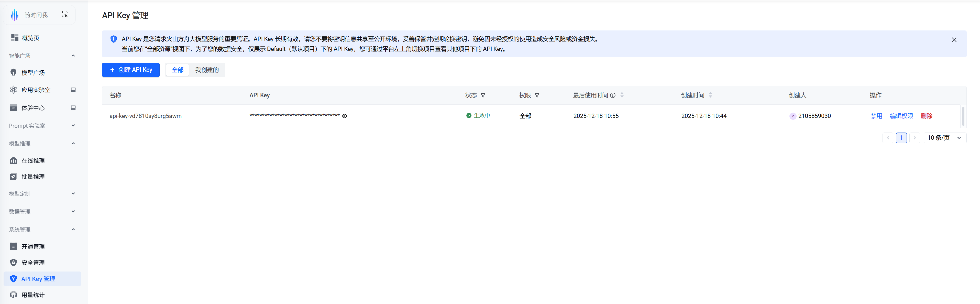Open 应用实验室 via its atom icon

click(13, 90)
